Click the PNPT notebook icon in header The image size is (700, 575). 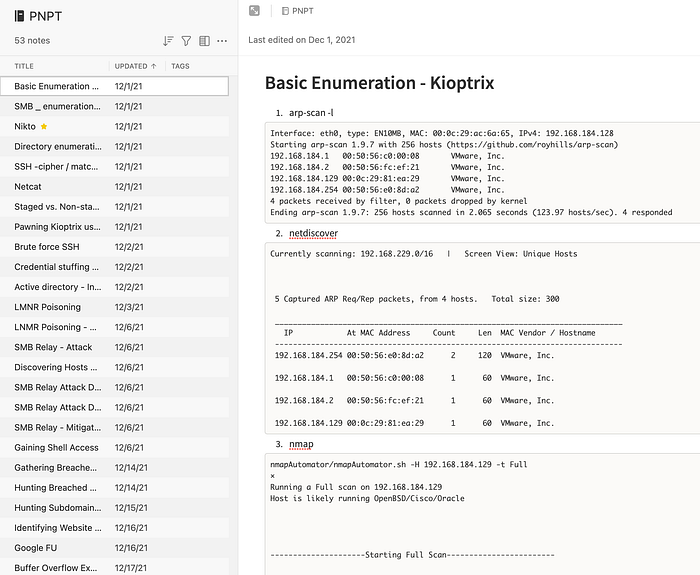(x=19, y=16)
